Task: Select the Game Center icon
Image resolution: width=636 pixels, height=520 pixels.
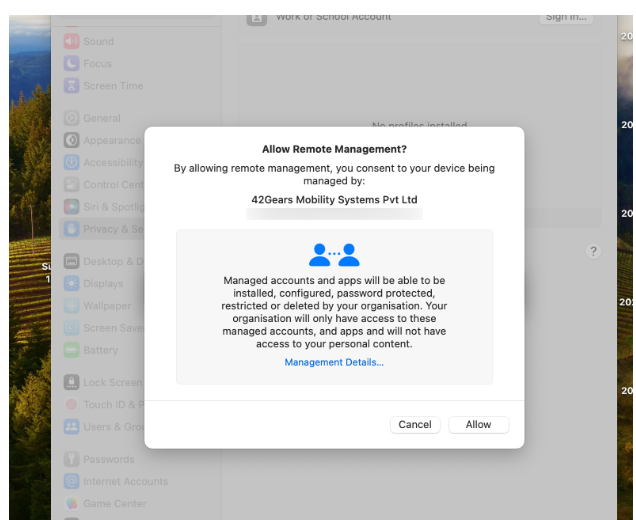Action: pyautogui.click(x=71, y=503)
